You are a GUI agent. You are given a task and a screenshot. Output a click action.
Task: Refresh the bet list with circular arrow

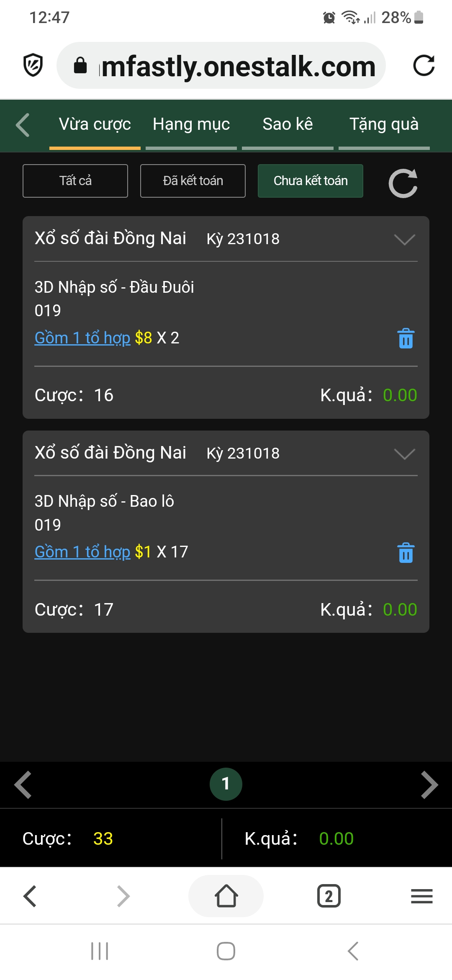pos(403,183)
